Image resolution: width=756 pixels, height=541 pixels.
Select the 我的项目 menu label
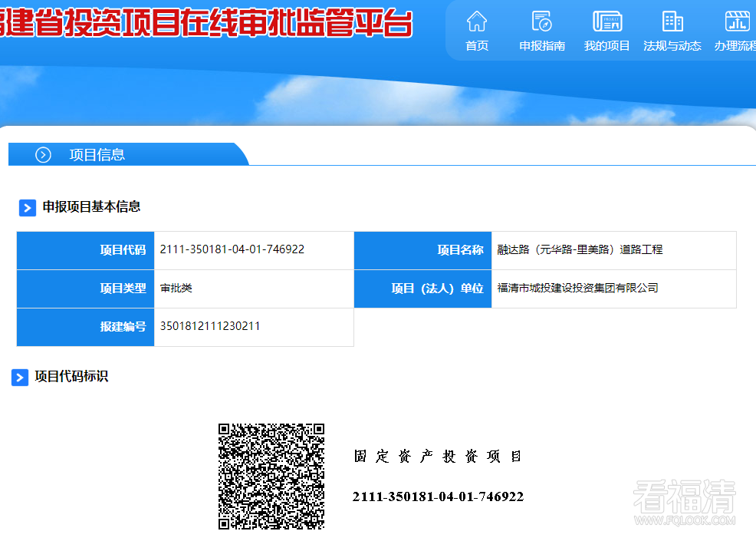tap(606, 46)
